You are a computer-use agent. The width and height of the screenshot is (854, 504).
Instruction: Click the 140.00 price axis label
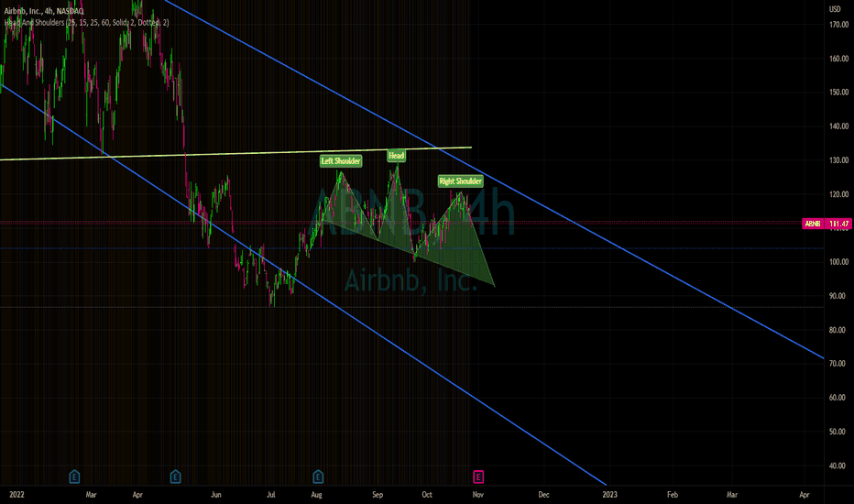pyautogui.click(x=838, y=126)
